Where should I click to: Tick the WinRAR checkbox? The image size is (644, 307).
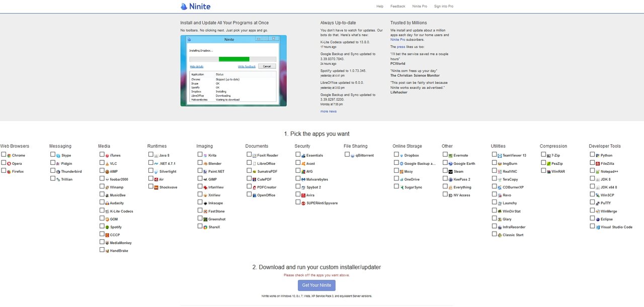point(543,171)
